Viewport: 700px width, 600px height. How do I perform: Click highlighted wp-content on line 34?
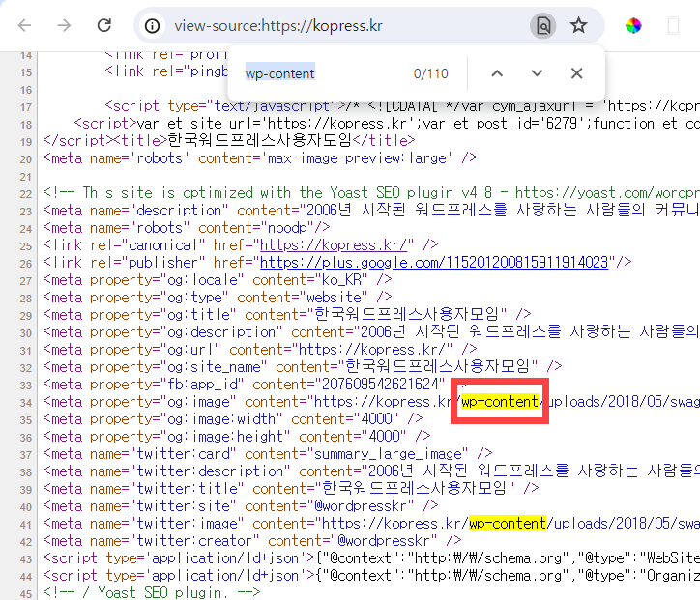[500, 402]
